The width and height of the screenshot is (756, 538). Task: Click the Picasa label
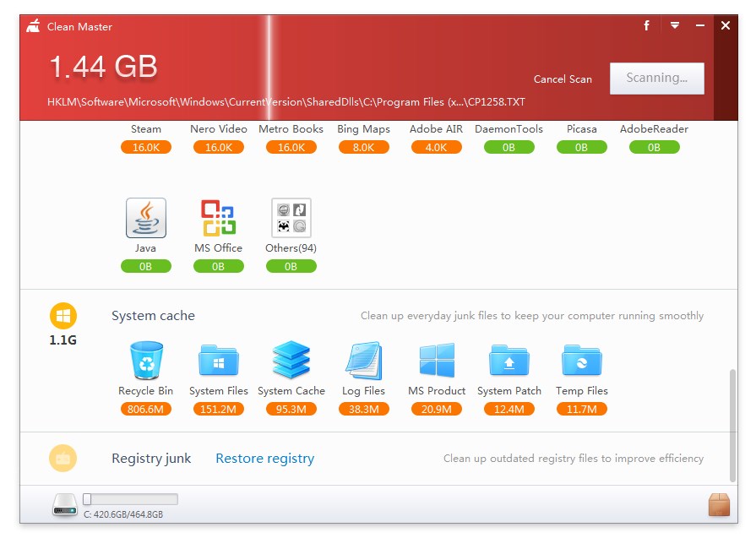582,128
